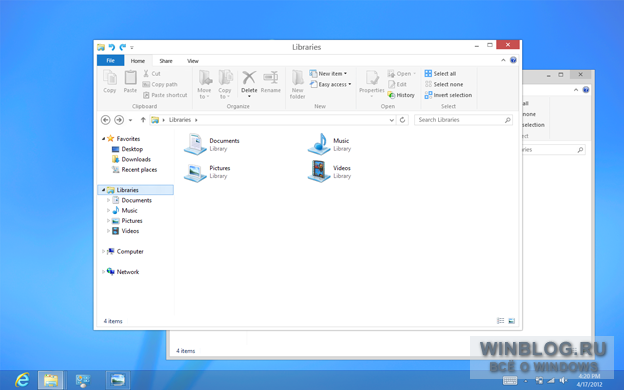The image size is (624, 390).
Task: Click the search magnifier in background window
Action: click(x=580, y=150)
